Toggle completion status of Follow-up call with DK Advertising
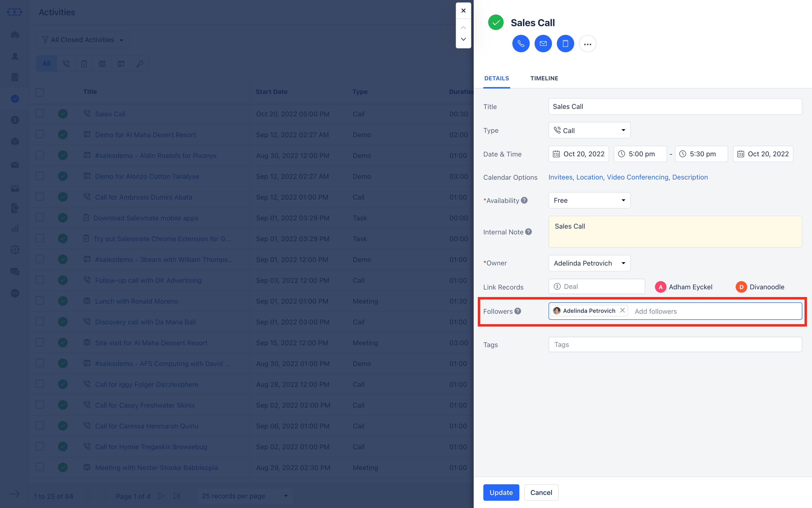Viewport: 812px width, 508px height. tap(63, 280)
